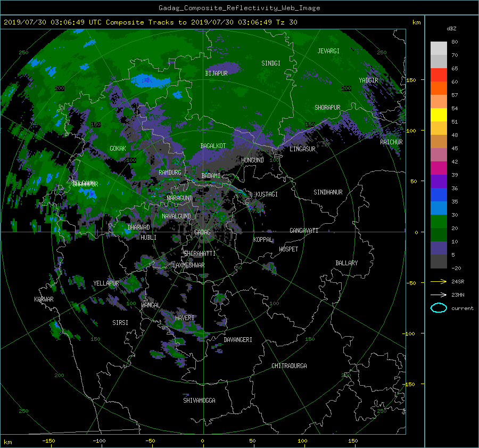This screenshot has width=479, height=448.
Task: Select the yellow 51 dBZ color swatch
Action: 439,115
